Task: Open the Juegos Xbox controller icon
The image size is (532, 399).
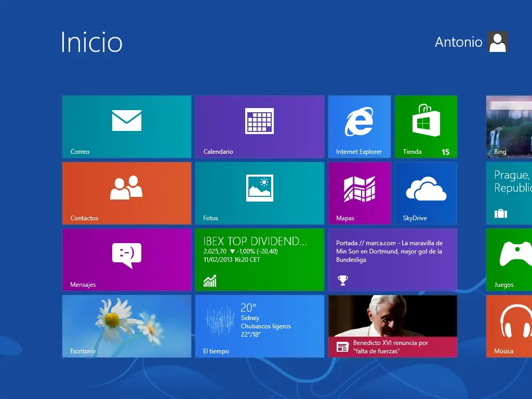Action: (x=516, y=254)
